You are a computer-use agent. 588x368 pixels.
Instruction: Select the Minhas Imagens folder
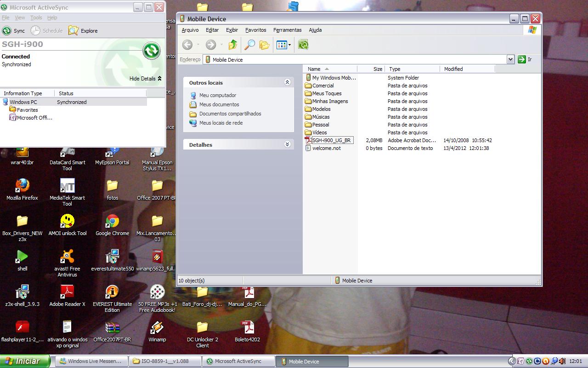[x=330, y=101]
